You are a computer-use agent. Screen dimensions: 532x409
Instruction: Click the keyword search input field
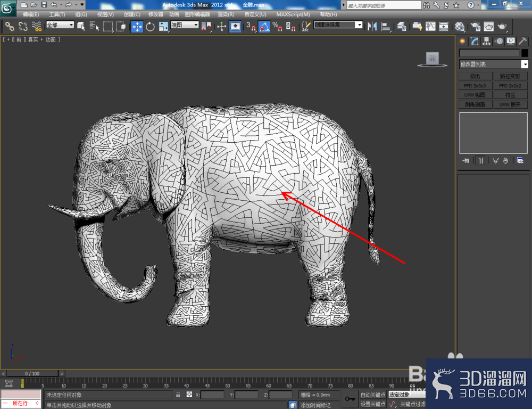384,5
